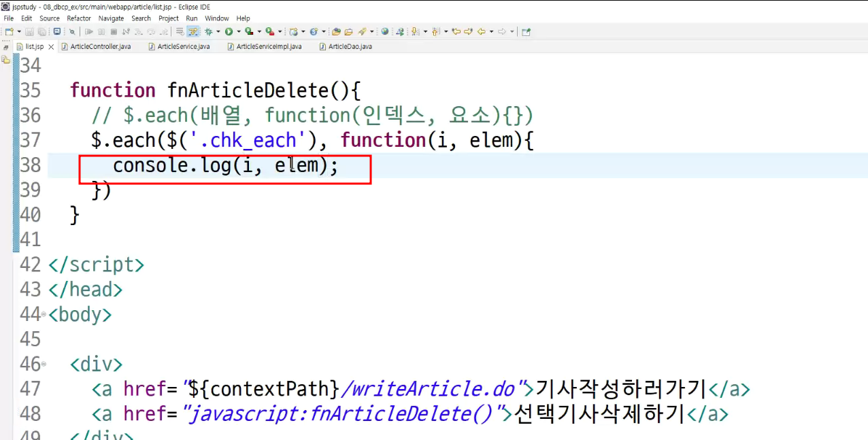Viewport: 868px width, 440px height.
Task: Click the Pin Editor icon
Action: (x=526, y=31)
